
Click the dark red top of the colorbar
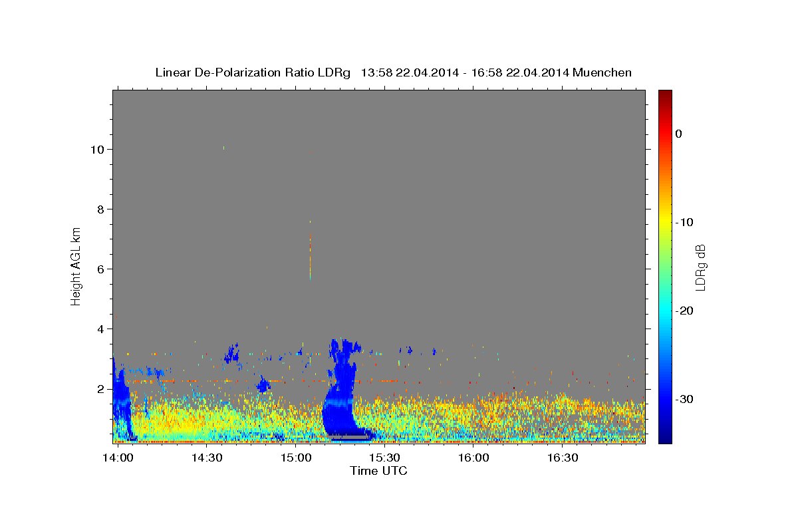pyautogui.click(x=665, y=94)
